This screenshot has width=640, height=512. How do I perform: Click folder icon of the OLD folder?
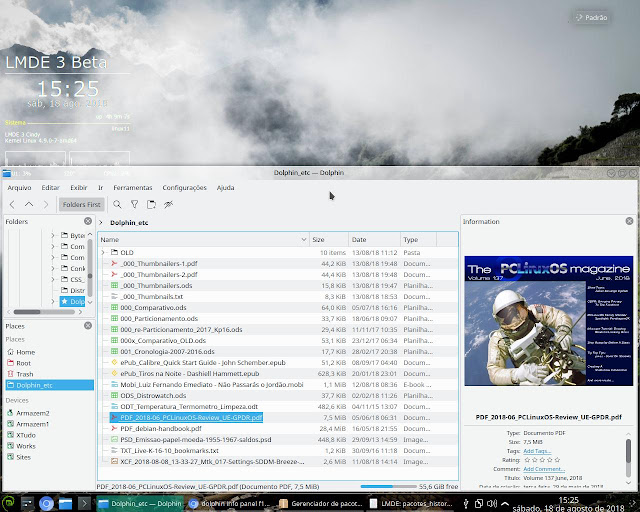pos(114,252)
